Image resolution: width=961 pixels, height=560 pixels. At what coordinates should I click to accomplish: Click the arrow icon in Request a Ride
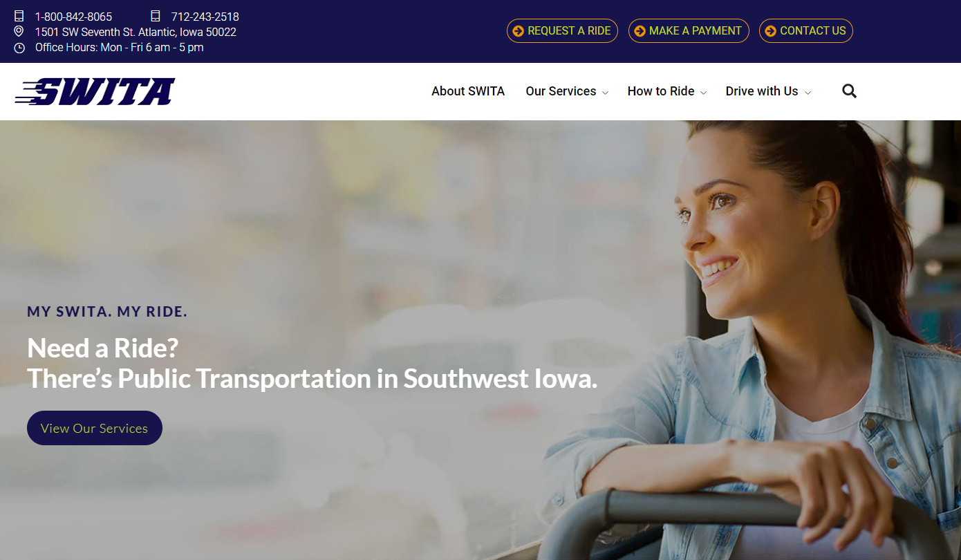518,31
